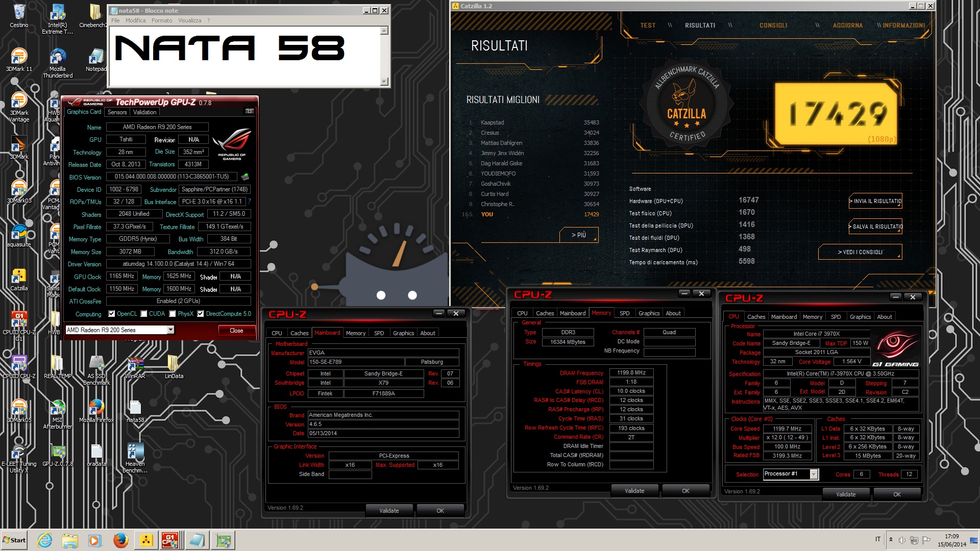
Task: Open Visualizza menu in Blocco note
Action: (x=189, y=20)
